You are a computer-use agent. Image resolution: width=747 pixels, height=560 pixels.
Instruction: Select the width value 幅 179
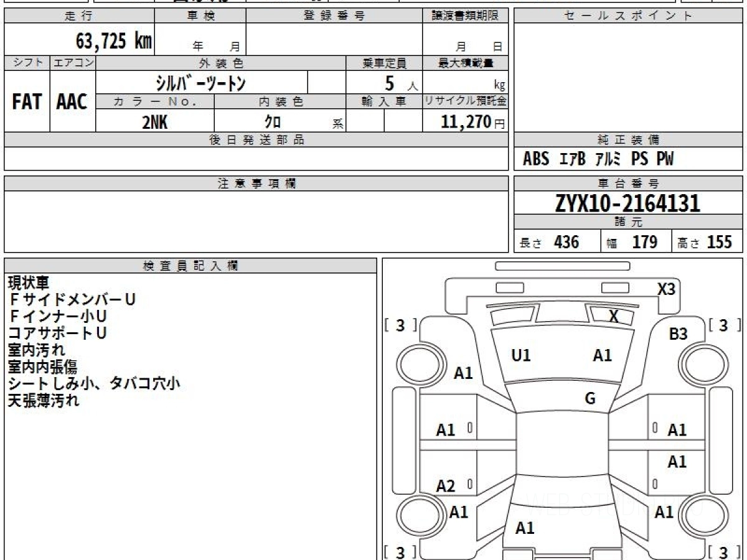pos(632,242)
